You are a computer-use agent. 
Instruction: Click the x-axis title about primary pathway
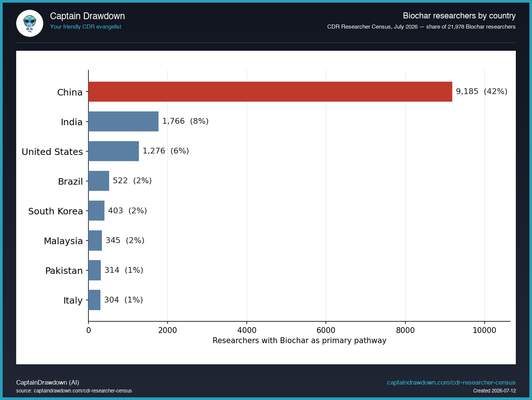click(x=299, y=341)
